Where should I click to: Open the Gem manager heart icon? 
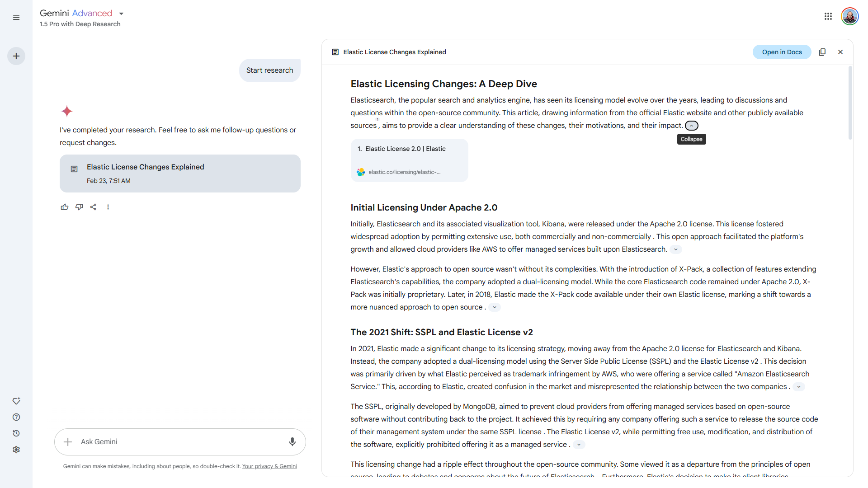pyautogui.click(x=16, y=401)
